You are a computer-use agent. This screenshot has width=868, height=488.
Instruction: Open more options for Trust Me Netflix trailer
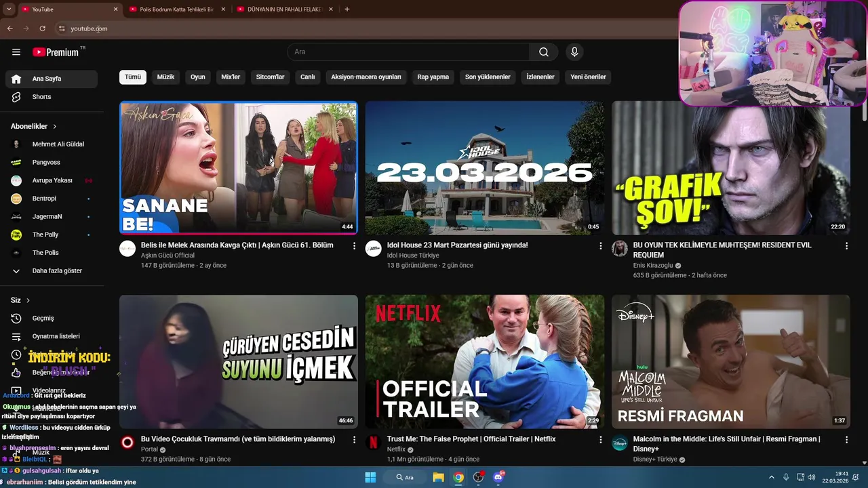[600, 440]
